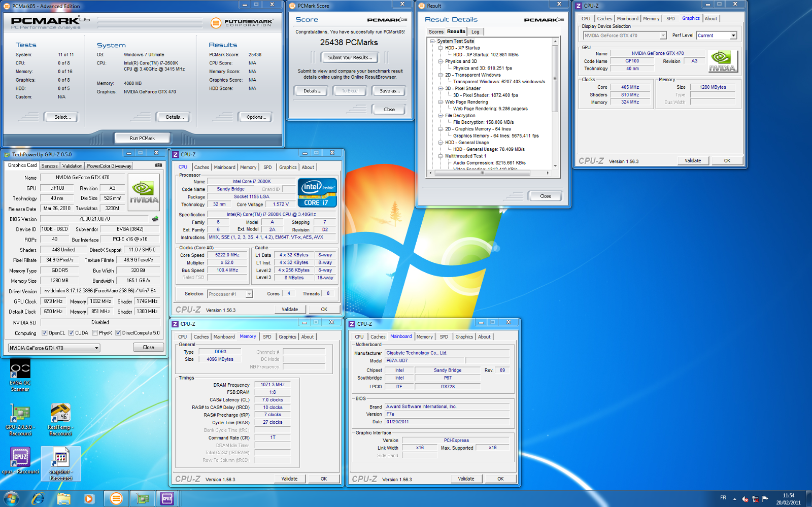Toggle the CUDA checkbox in GPU-Z

pos(71,333)
